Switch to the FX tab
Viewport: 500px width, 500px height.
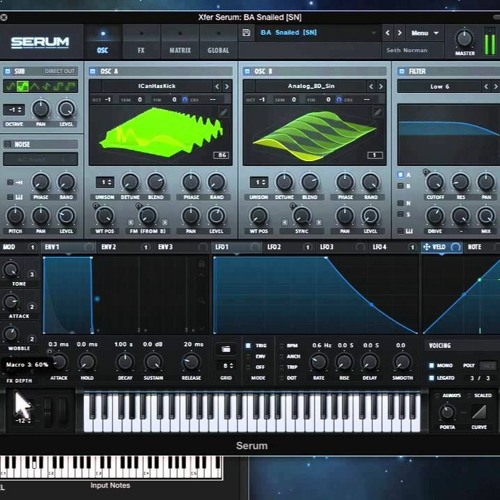coord(141,42)
